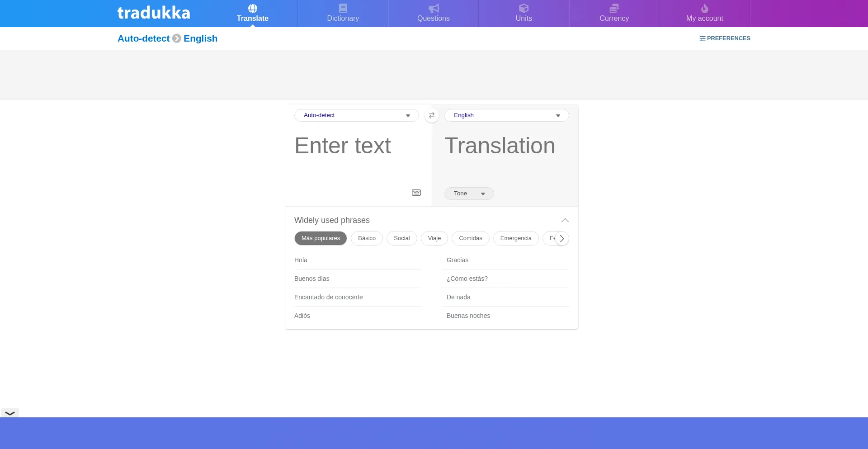868x449 pixels.
Task: Click the Currency coins icon
Action: [614, 8]
